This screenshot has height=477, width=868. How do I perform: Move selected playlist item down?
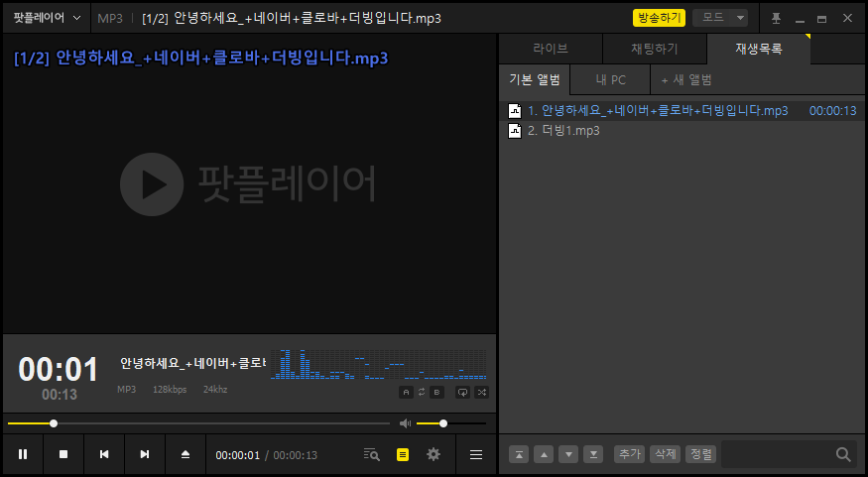(x=568, y=454)
